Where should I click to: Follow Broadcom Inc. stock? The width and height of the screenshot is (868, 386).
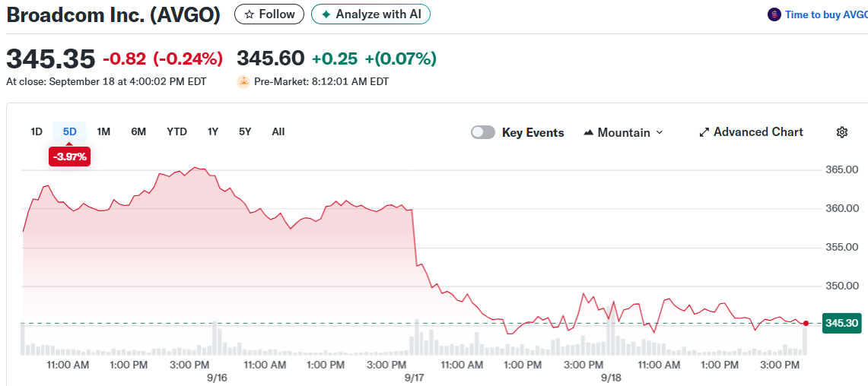point(269,14)
